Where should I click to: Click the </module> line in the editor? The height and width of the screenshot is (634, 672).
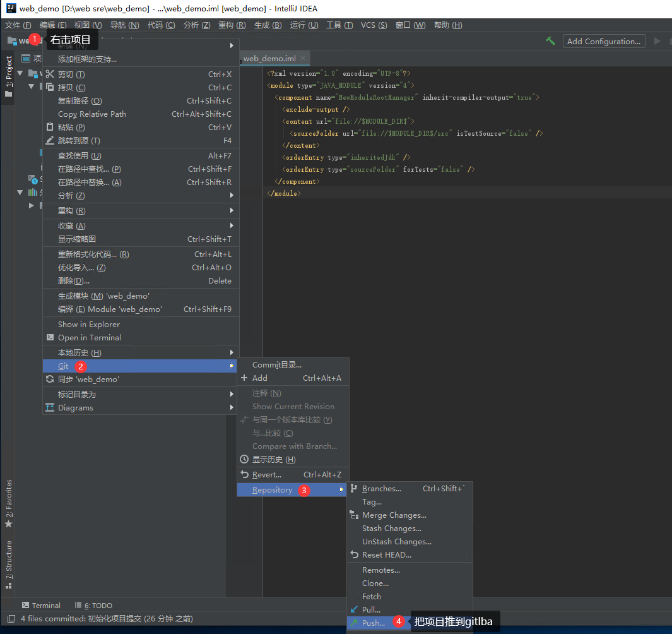pyautogui.click(x=284, y=193)
